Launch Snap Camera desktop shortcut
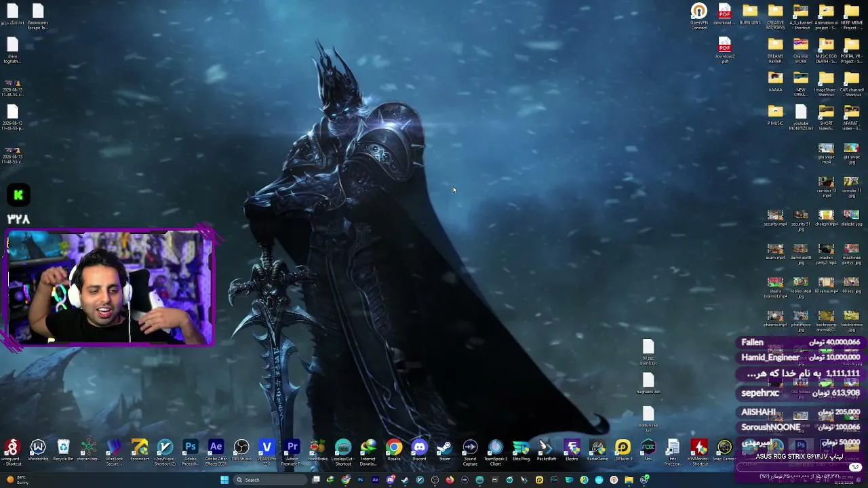 pyautogui.click(x=724, y=451)
